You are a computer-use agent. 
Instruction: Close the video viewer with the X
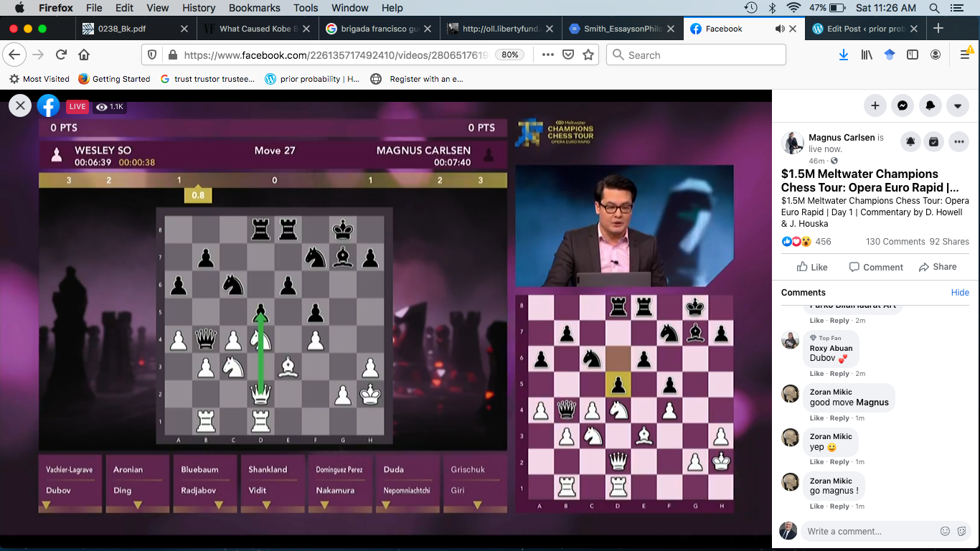coord(20,106)
